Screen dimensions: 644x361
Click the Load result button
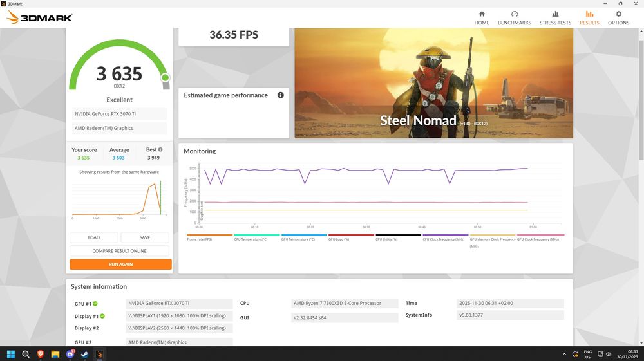point(93,237)
